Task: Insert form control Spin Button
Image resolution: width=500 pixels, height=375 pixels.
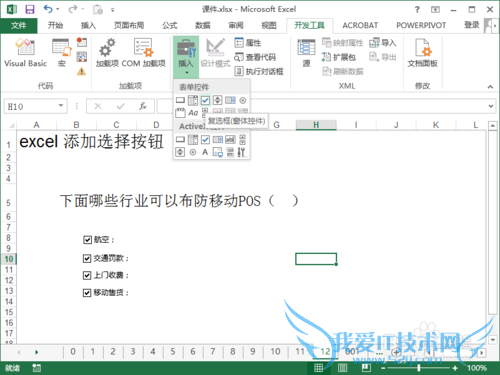Action: click(218, 100)
